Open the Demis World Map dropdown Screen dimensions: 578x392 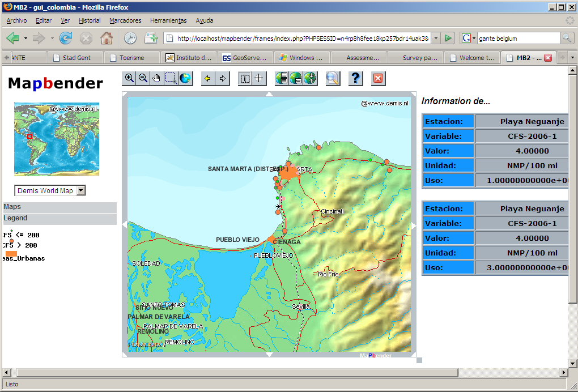tap(80, 190)
